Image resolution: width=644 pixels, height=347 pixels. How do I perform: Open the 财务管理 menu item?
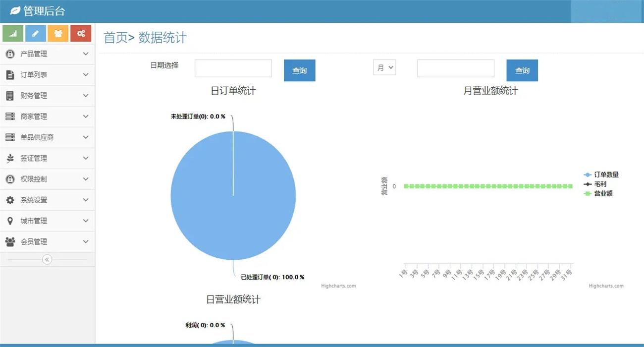(47, 96)
